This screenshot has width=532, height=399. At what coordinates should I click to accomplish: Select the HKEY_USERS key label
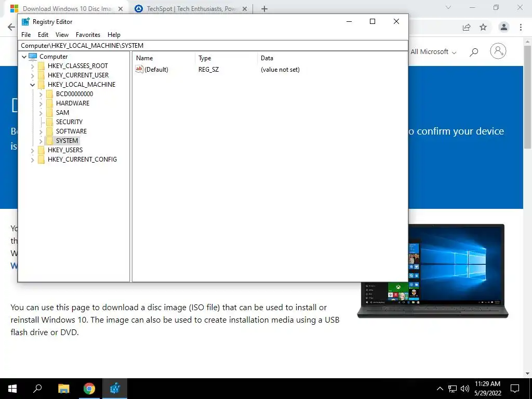65,150
